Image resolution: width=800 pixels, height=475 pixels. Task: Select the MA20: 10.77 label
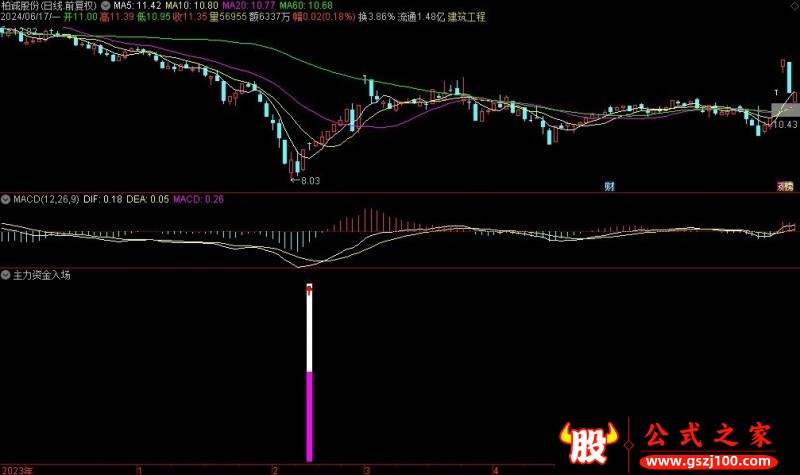tap(248, 6)
